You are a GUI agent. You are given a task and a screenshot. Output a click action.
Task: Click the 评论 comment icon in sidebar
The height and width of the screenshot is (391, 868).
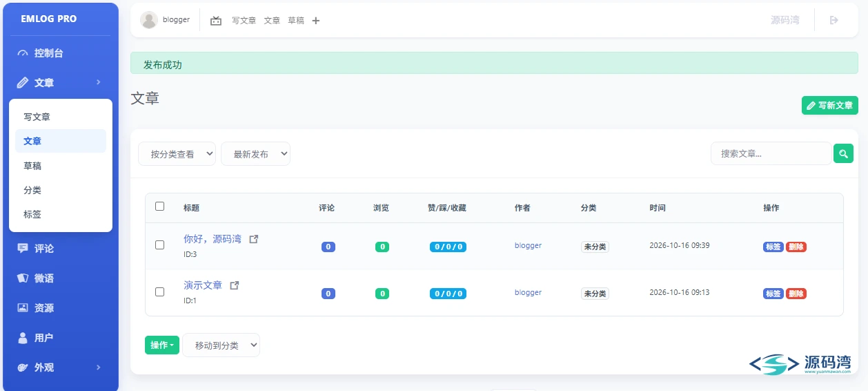(x=23, y=249)
